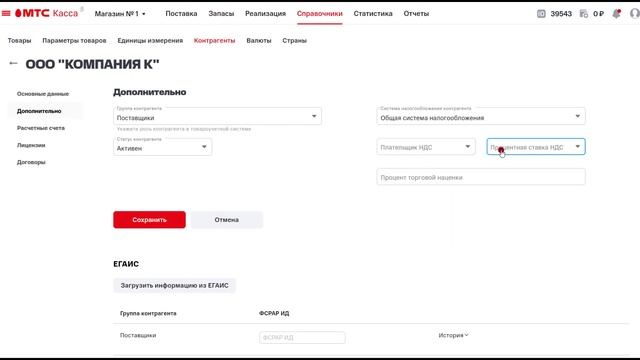Switch to the Контрагенты tab
640x360 pixels.
click(214, 40)
